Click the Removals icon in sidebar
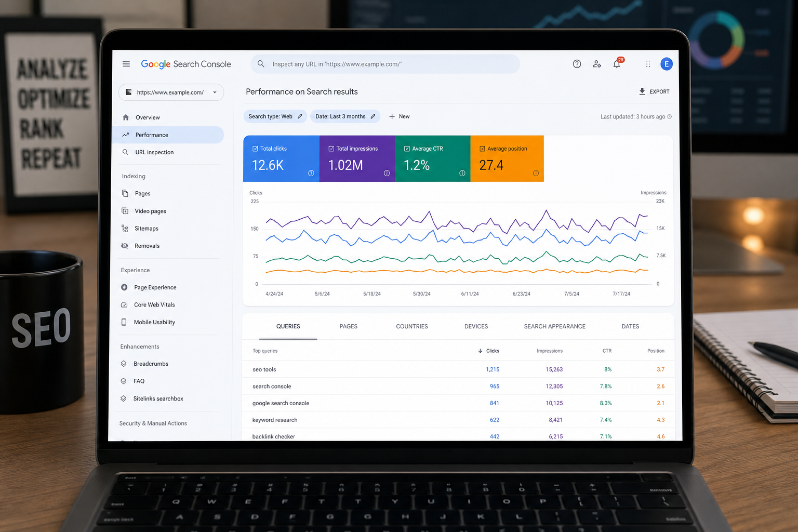The image size is (798, 532). pos(125,246)
